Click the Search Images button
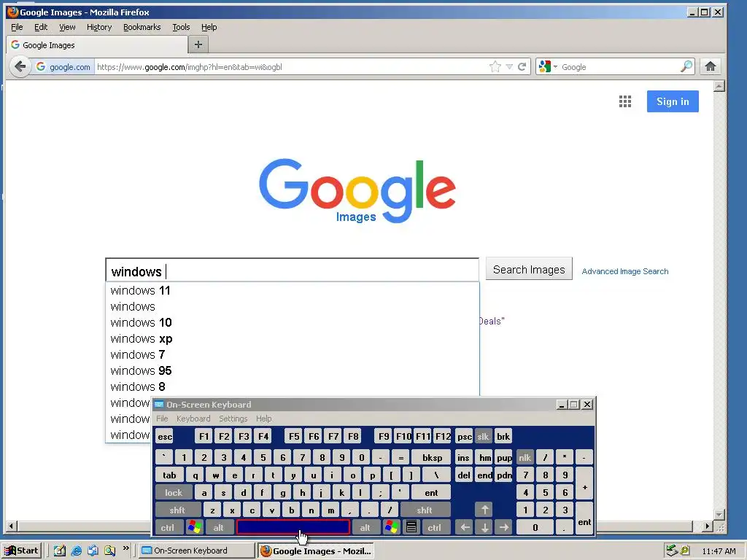The image size is (747, 560). (x=529, y=270)
